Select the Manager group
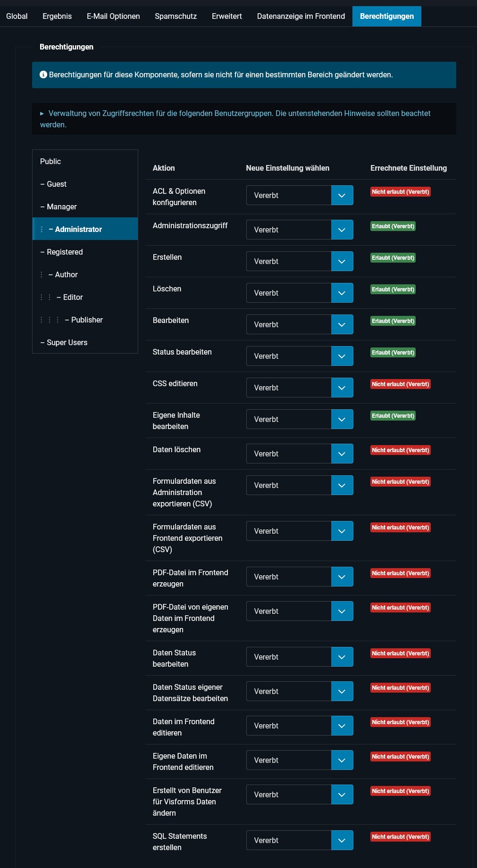Image resolution: width=477 pixels, height=868 pixels. [62, 207]
